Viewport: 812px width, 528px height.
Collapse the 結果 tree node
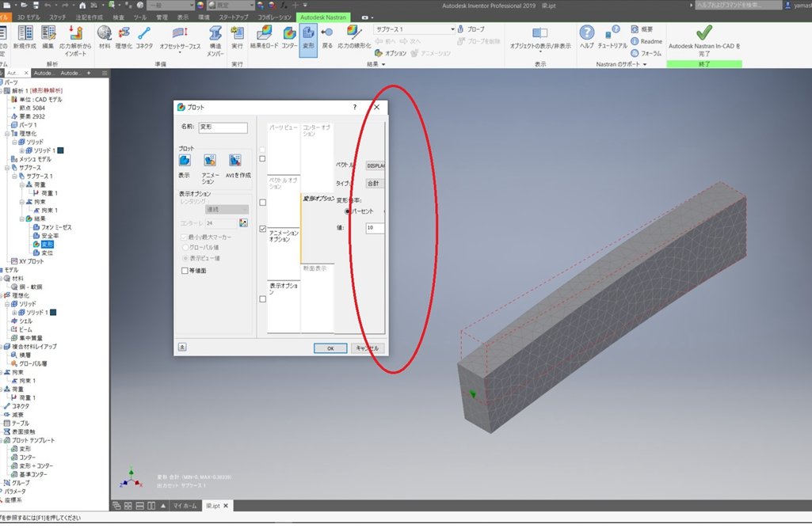[x=21, y=218]
